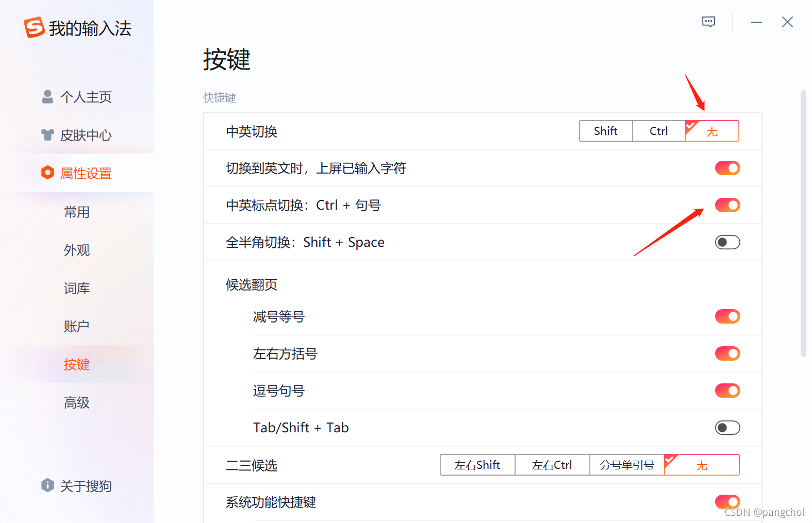Minimize the settings window
Screen dimensions: 812x523
click(756, 22)
